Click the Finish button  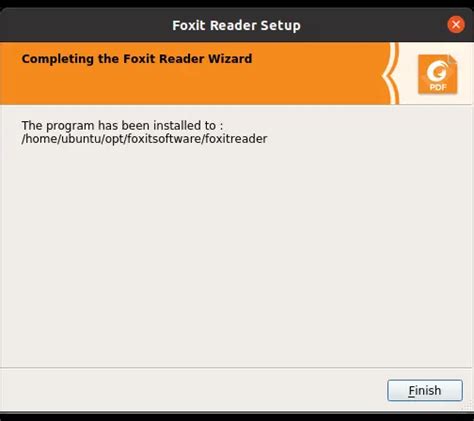[x=425, y=390]
